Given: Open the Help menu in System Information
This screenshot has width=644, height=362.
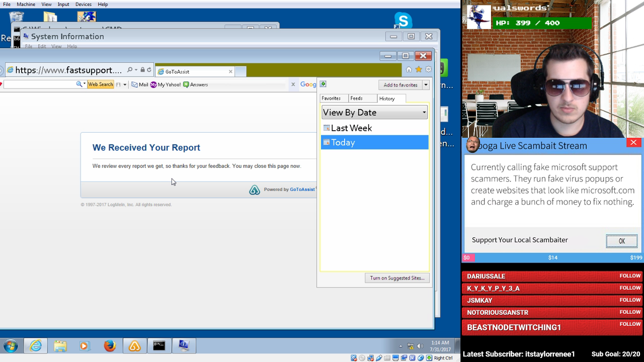Looking at the screenshot, I should tap(72, 46).
